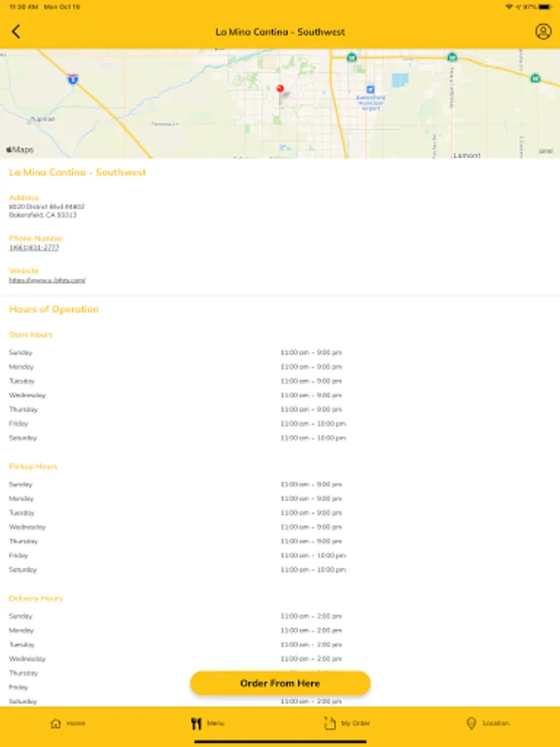Open the user profile icon
The width and height of the screenshot is (560, 747).
(543, 32)
